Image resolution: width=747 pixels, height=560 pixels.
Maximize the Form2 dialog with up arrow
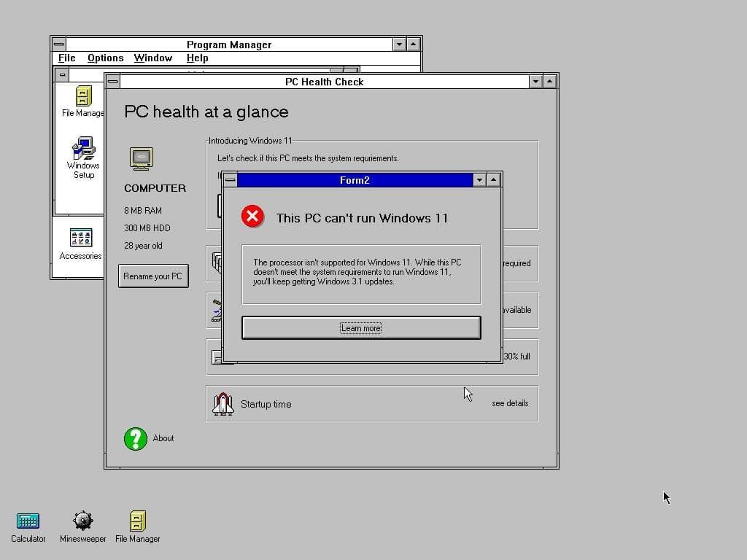point(494,180)
